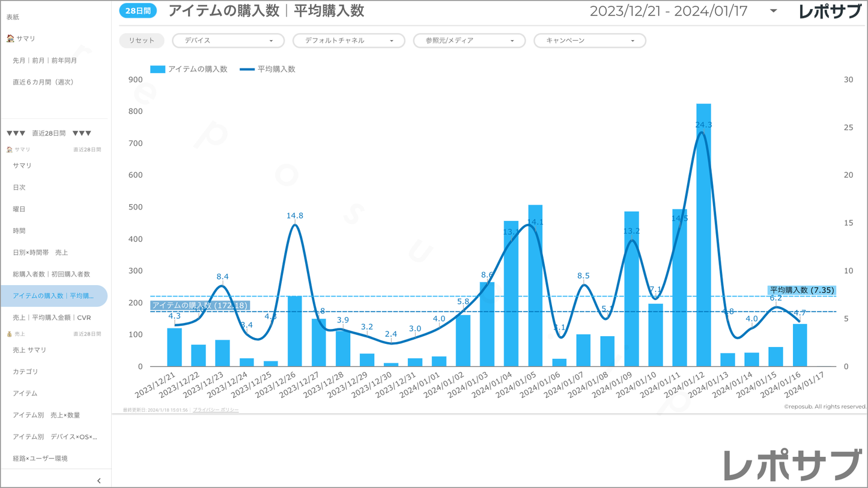Click the house icon beside top サマリ
Viewport: 868px width, 488px height.
tap(10, 38)
